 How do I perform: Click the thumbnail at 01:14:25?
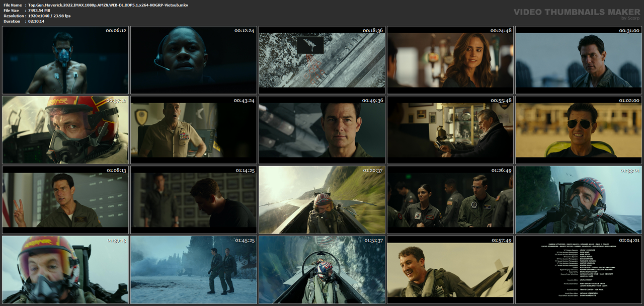[194, 200]
